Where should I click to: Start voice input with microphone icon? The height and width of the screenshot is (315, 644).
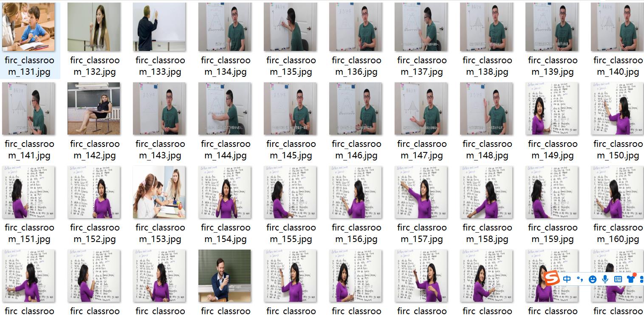pyautogui.click(x=605, y=279)
